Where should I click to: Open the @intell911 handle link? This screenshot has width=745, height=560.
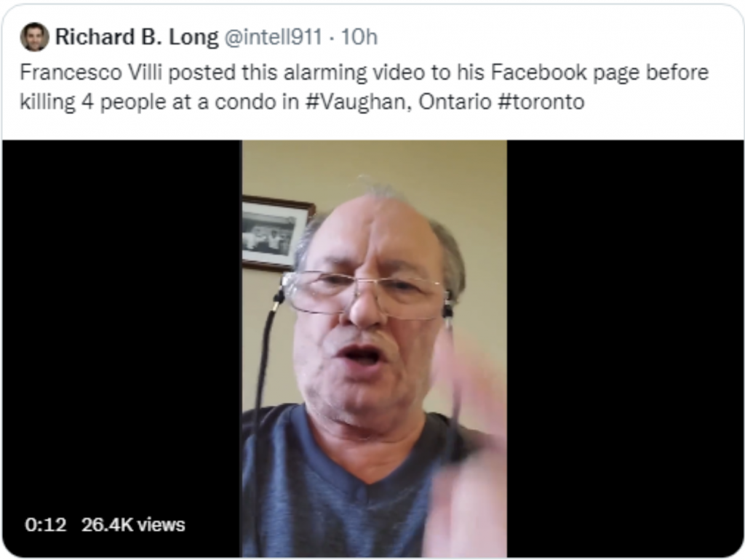pyautogui.click(x=273, y=37)
